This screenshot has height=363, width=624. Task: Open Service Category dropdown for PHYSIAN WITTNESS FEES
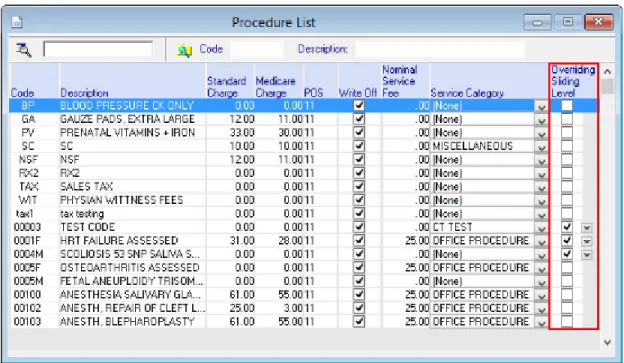541,201
